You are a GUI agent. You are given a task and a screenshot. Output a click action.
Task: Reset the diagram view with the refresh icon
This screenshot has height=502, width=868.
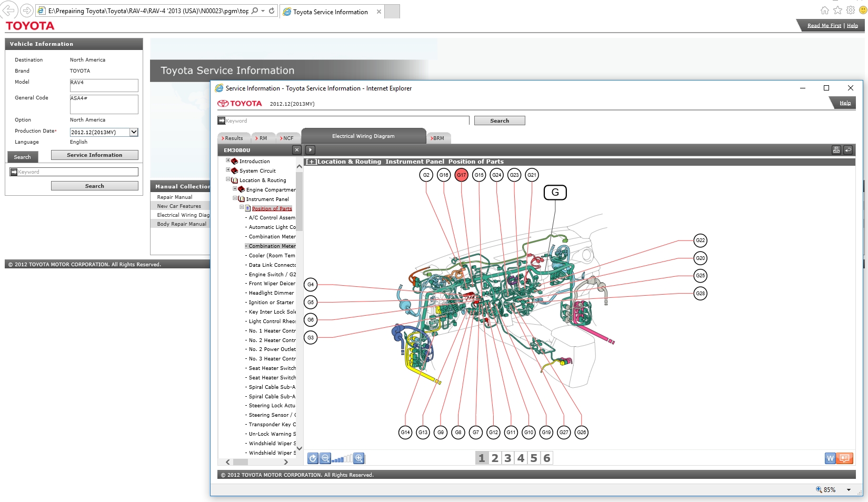click(x=313, y=458)
